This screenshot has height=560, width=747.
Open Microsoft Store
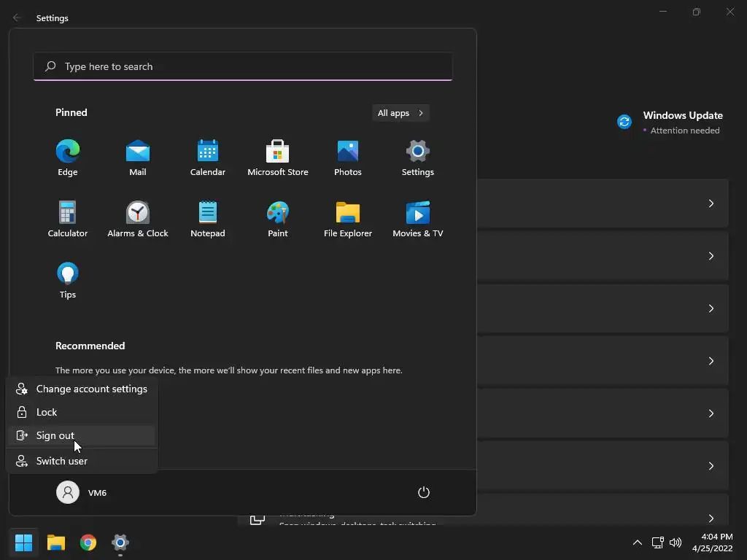[x=278, y=158]
